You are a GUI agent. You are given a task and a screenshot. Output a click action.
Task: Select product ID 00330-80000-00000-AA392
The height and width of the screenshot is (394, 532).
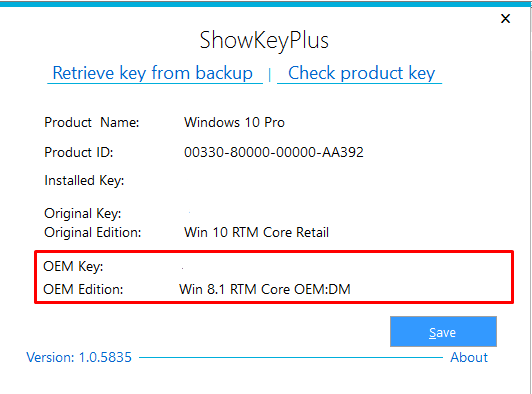273,152
